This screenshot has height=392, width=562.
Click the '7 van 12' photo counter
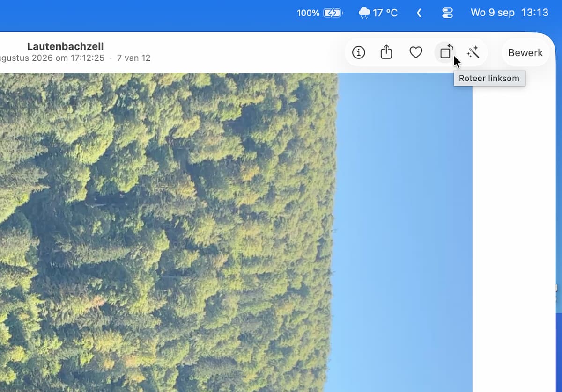coord(133,58)
